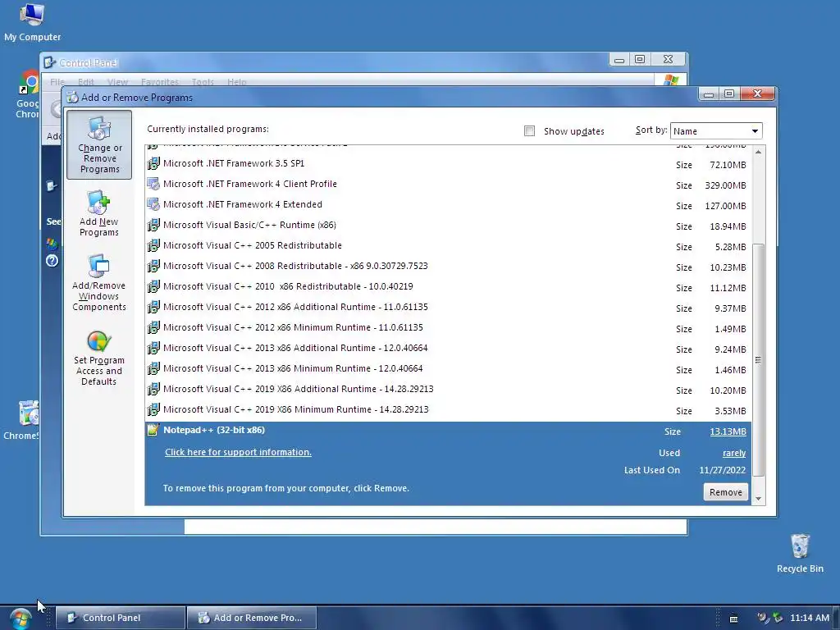Screen dimensions: 840x630
Task: Click icon of Visual C++ 2005 Redistributable
Action: click(x=153, y=245)
